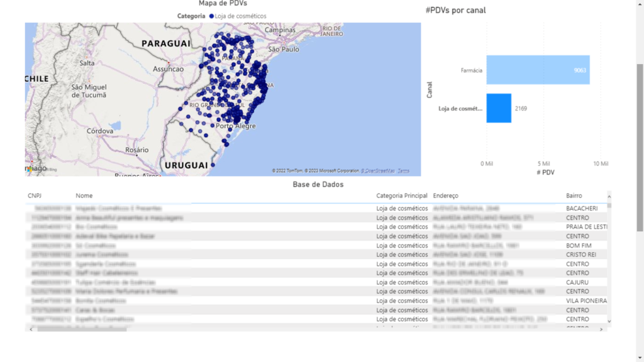Click the Endereço column header
The image size is (644, 362).
[445, 196]
